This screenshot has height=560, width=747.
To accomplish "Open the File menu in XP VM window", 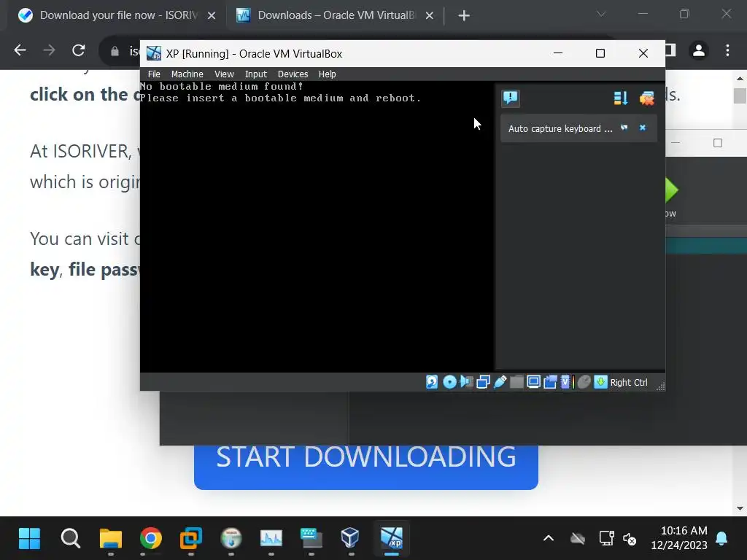I will point(154,74).
